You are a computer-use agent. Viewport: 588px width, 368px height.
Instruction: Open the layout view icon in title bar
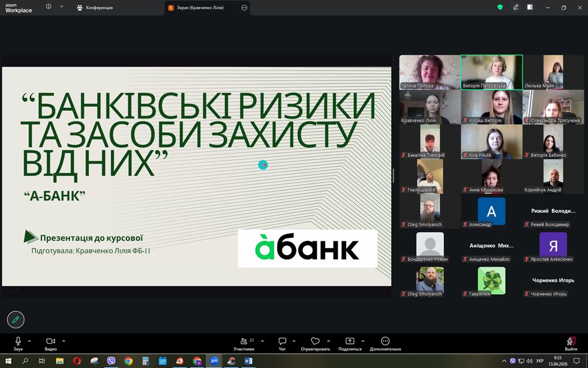[x=530, y=8]
